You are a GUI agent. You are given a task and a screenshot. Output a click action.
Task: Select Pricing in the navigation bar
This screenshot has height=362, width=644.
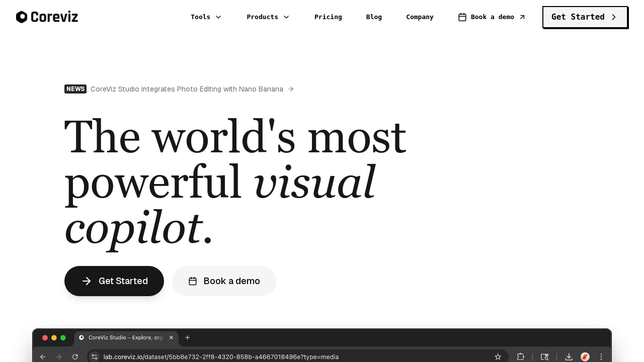(x=328, y=17)
